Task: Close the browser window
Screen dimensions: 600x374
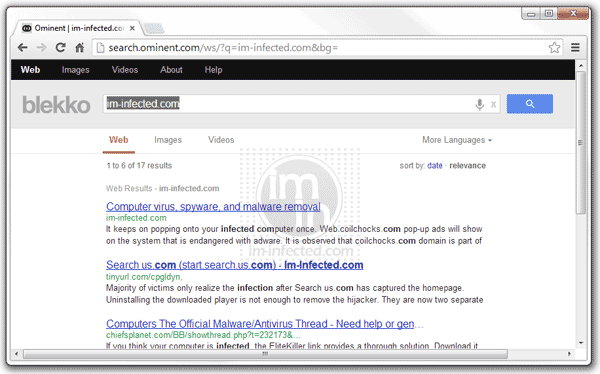Action: tap(573, 14)
